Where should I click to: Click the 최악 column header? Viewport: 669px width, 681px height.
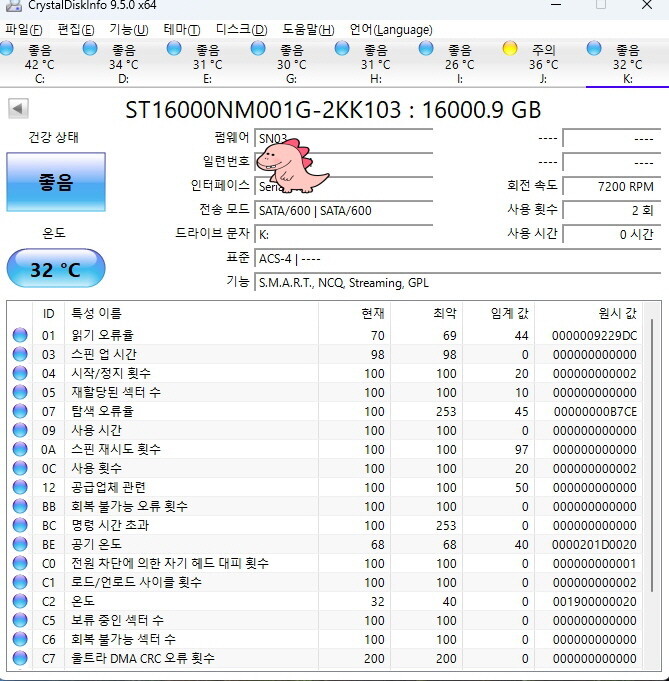click(427, 314)
